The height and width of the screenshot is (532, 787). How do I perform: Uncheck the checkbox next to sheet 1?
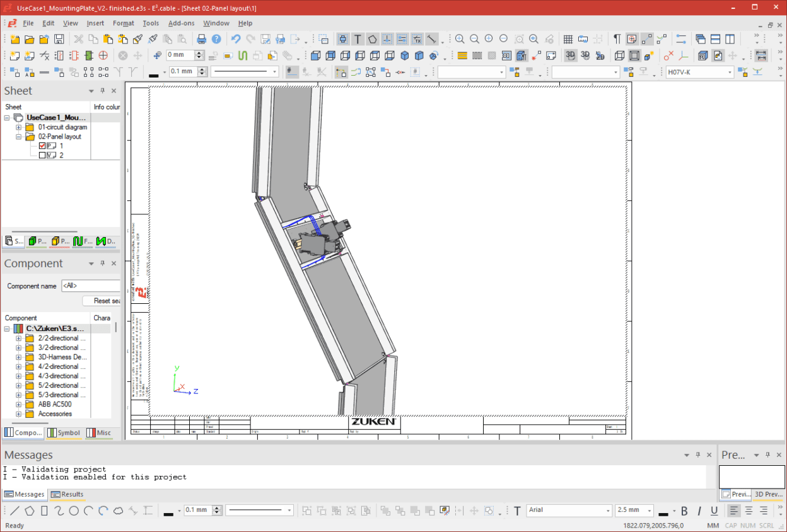[41, 146]
